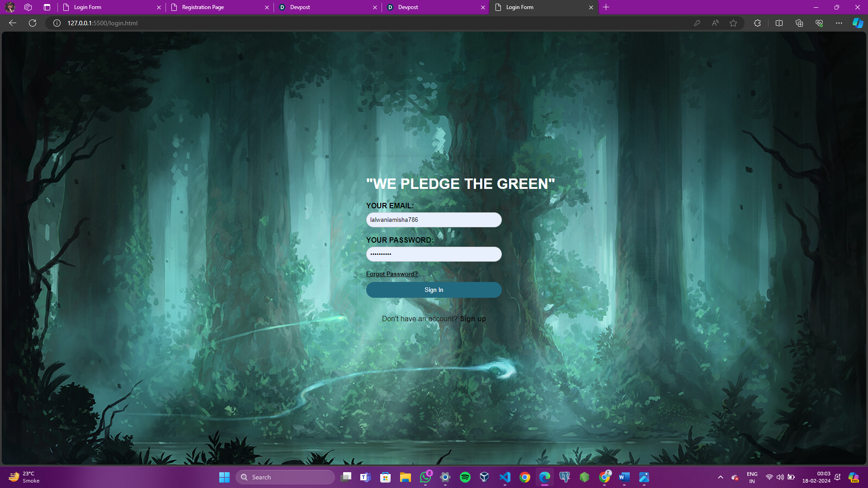Open Spotify from the taskbar
Viewport: 868px width, 488px height.
click(465, 477)
